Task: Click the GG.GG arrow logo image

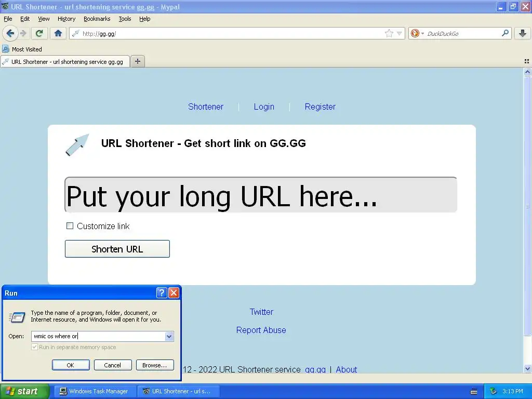Action: 77,145
